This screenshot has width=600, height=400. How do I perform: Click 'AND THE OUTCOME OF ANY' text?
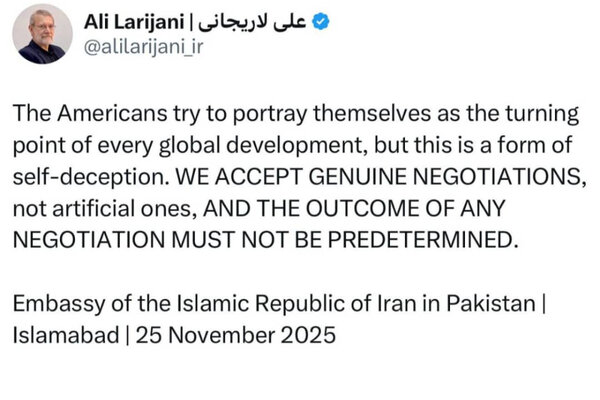(x=354, y=209)
